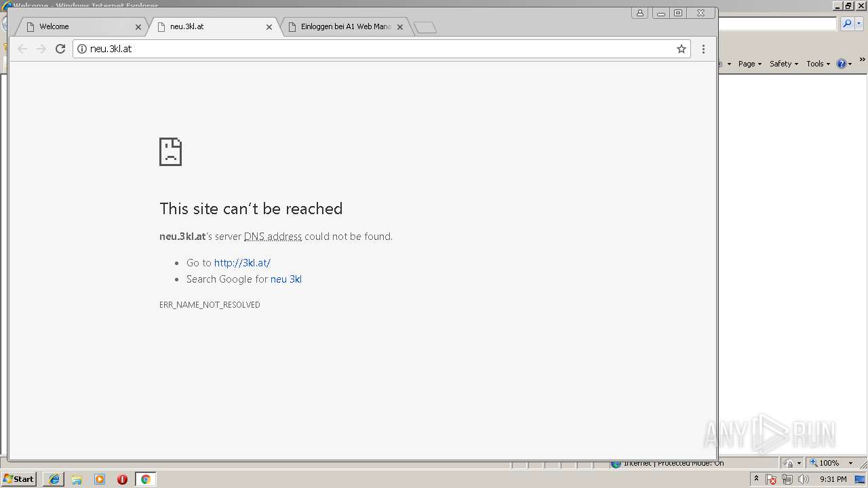Click the volume speaker tray icon

coord(804,479)
